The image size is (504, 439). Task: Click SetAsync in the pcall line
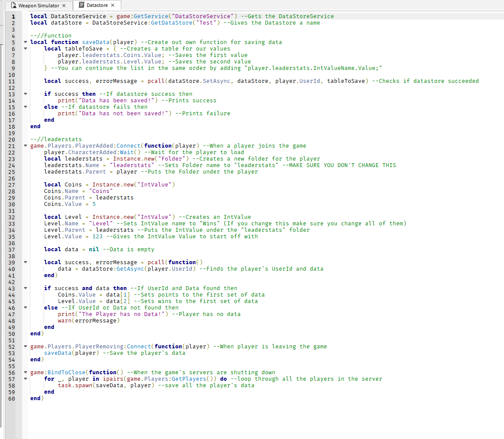point(217,81)
